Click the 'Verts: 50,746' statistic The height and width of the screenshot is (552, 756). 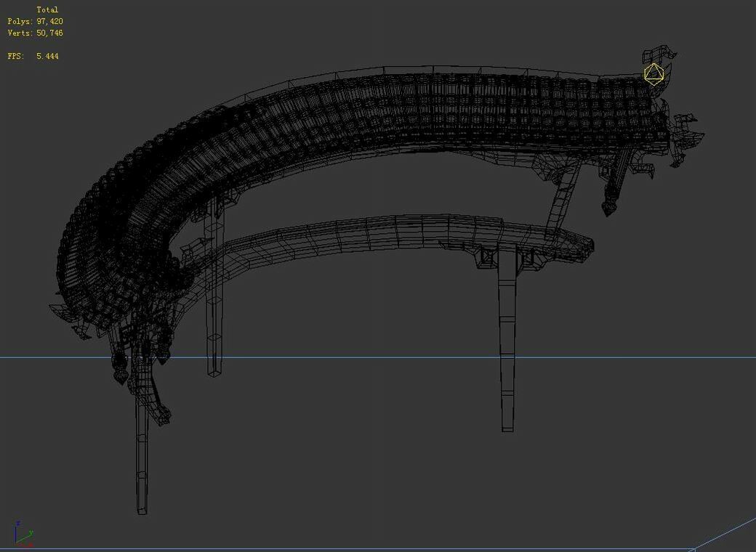tap(35, 33)
